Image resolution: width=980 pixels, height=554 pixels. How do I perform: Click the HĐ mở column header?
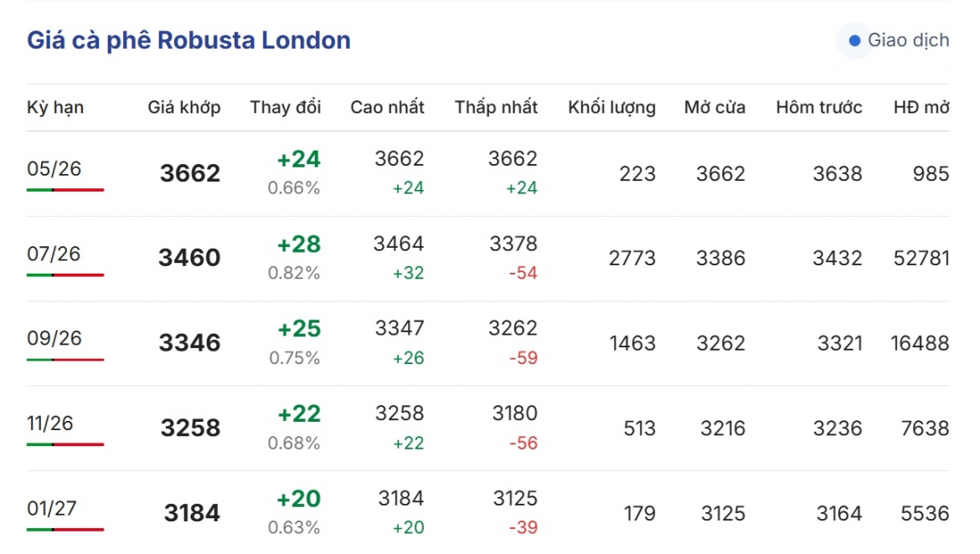pyautogui.click(x=921, y=107)
